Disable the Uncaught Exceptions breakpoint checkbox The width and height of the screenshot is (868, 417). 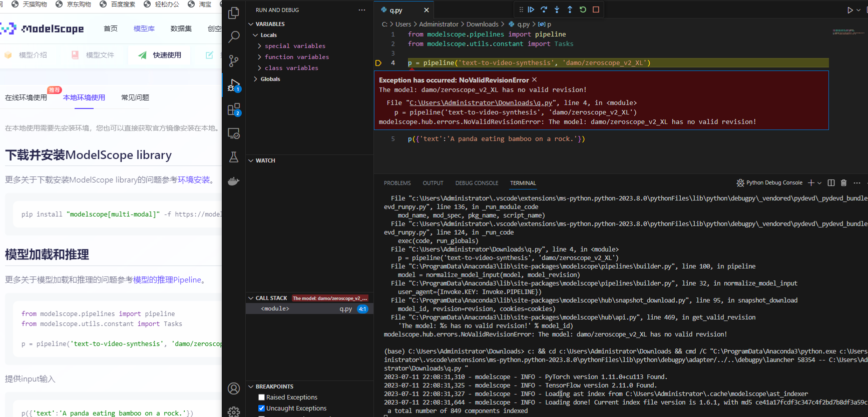[261, 408]
